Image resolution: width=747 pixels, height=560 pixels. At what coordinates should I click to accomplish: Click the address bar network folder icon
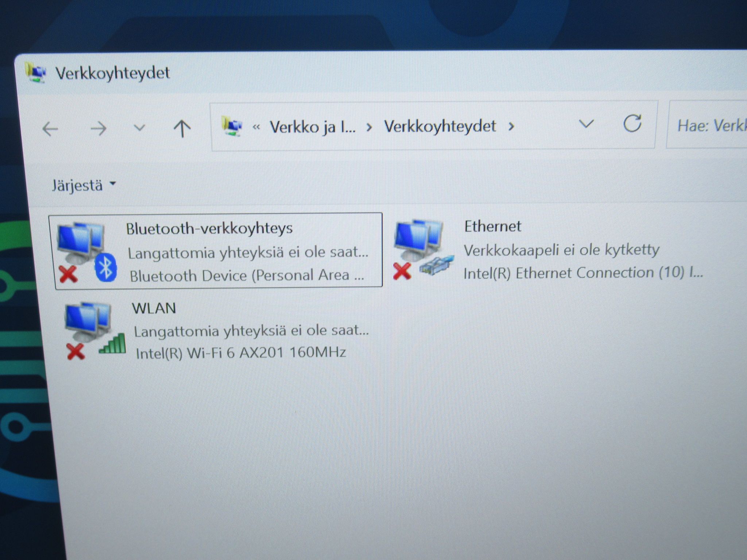click(232, 127)
